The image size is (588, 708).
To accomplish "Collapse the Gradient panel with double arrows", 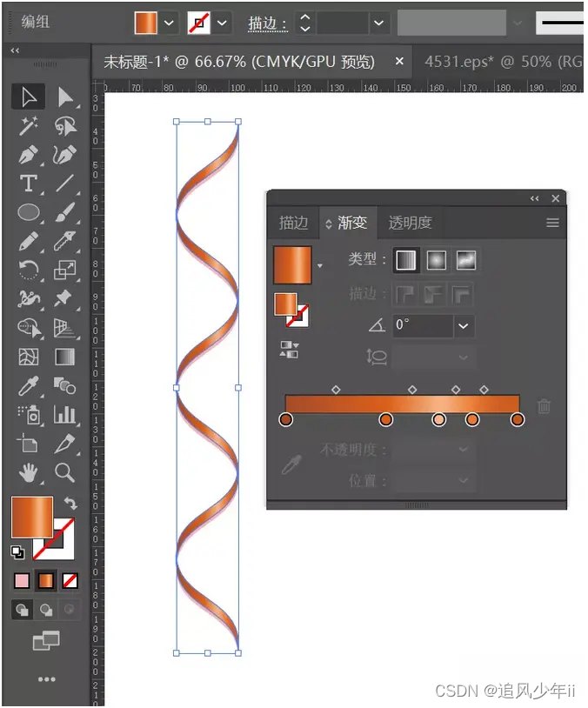I will pos(535,198).
